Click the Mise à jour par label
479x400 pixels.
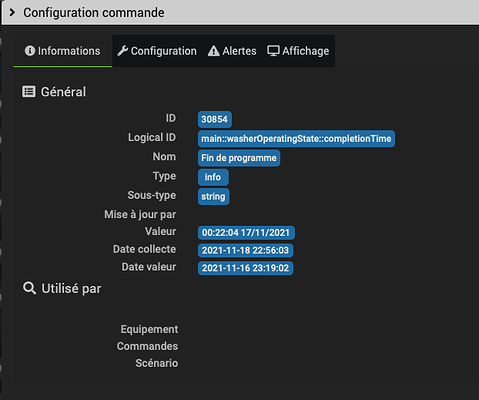140,214
